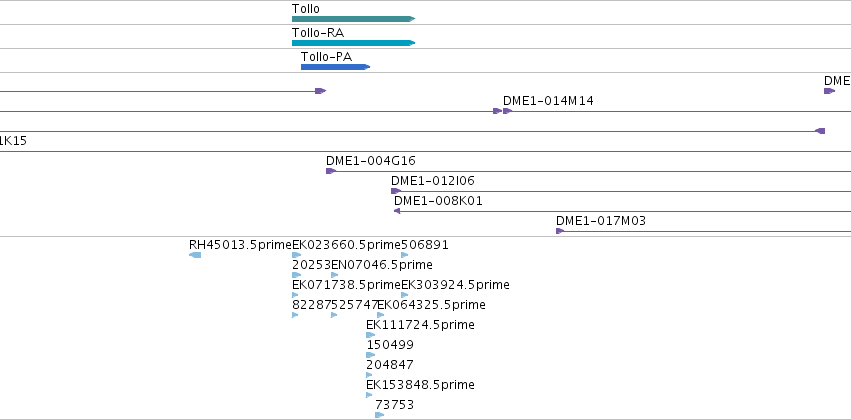851x420 pixels.
Task: Click the DME1-014M14 arrow marker
Action: [x=507, y=111]
